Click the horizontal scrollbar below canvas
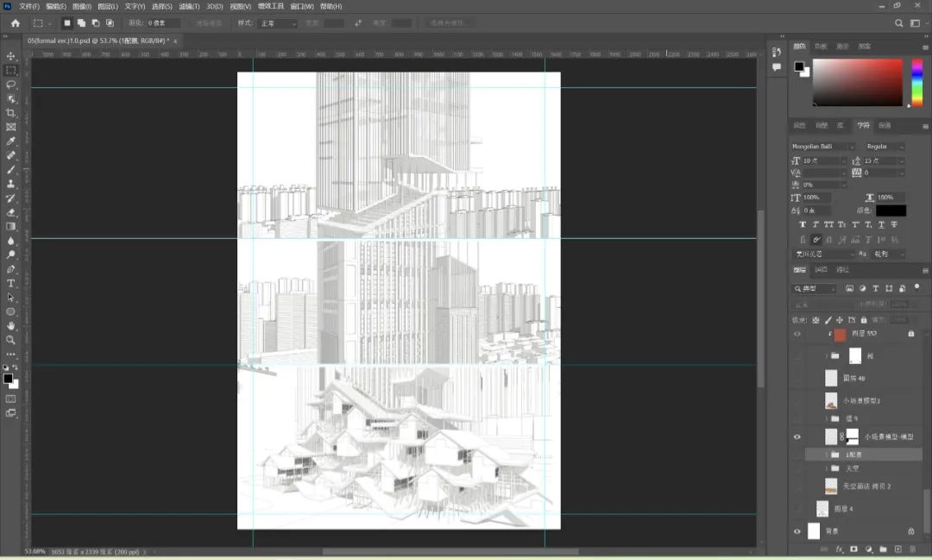 pyautogui.click(x=450, y=551)
